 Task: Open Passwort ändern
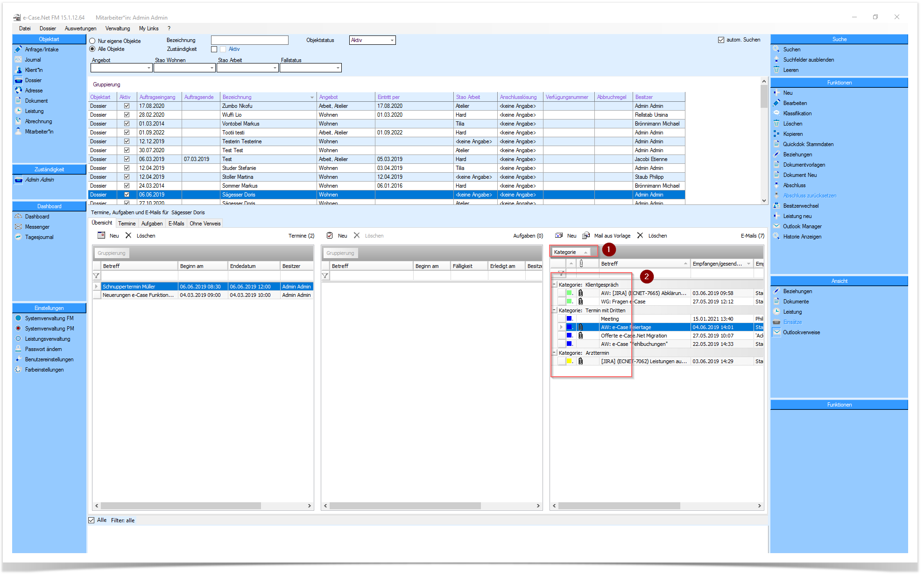point(43,349)
